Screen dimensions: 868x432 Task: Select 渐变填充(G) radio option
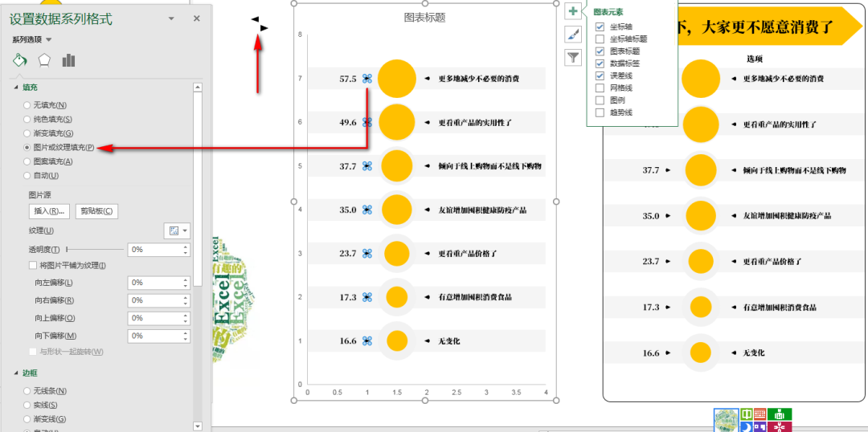point(49,133)
